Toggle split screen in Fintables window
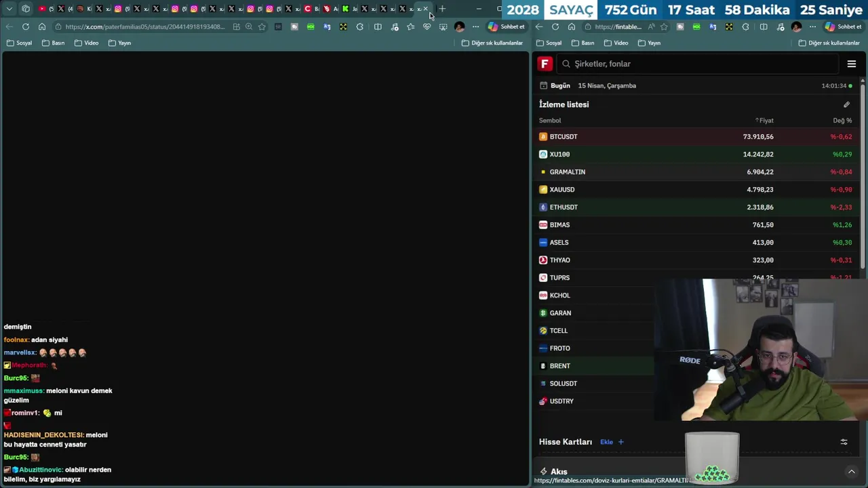The height and width of the screenshot is (488, 868). click(764, 26)
